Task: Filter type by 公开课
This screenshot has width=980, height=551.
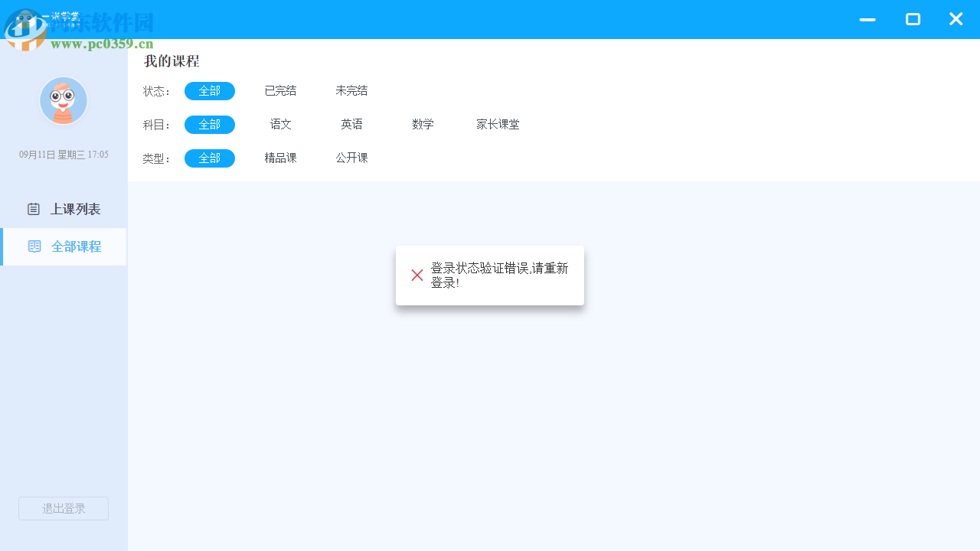Action: coord(351,158)
